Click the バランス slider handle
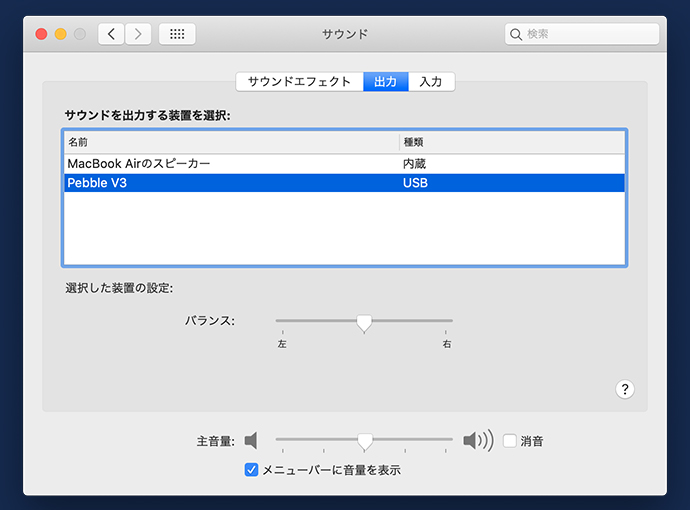The image size is (690, 510). click(364, 322)
